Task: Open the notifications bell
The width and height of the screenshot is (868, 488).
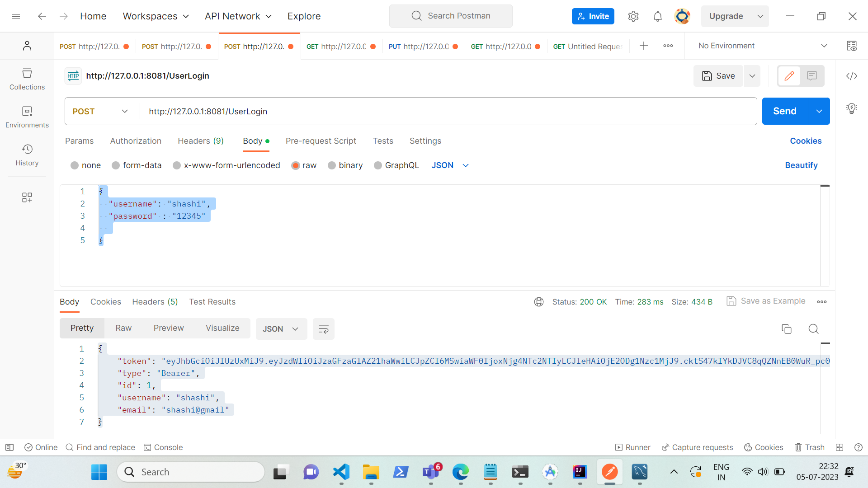Action: point(658,16)
